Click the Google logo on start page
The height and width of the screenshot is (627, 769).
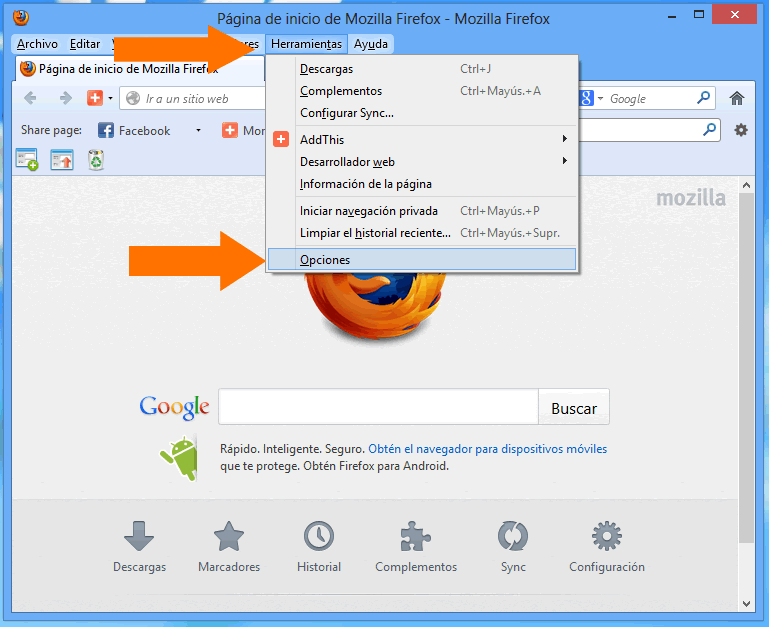pyautogui.click(x=174, y=407)
